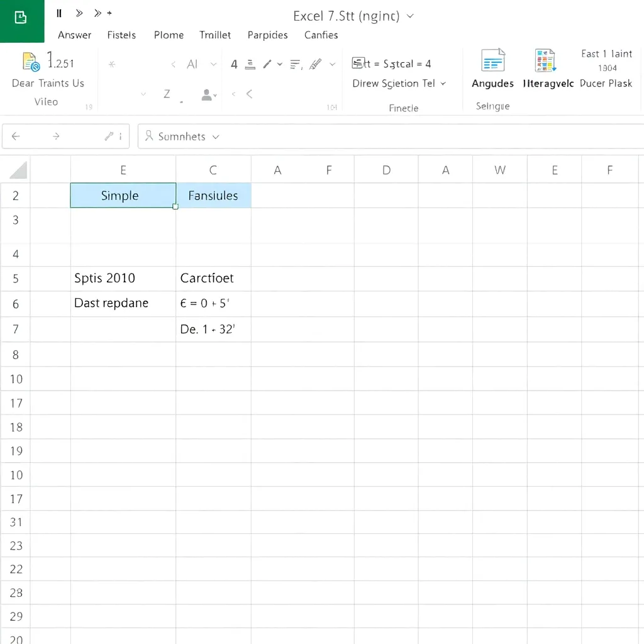The width and height of the screenshot is (644, 644).
Task: Click the forward arrow near formula bar
Action: click(x=56, y=136)
